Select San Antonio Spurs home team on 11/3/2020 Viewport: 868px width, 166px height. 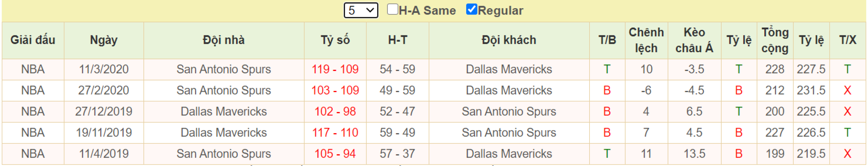[224, 69]
